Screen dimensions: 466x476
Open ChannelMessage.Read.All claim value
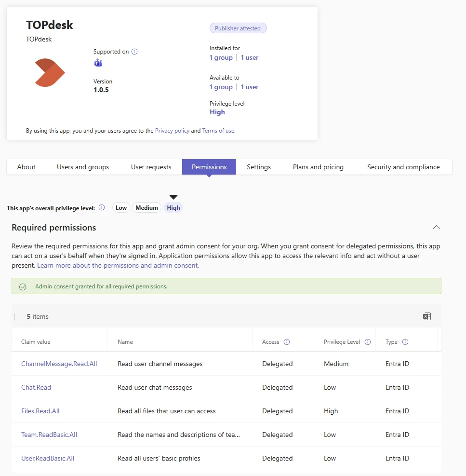(59, 364)
